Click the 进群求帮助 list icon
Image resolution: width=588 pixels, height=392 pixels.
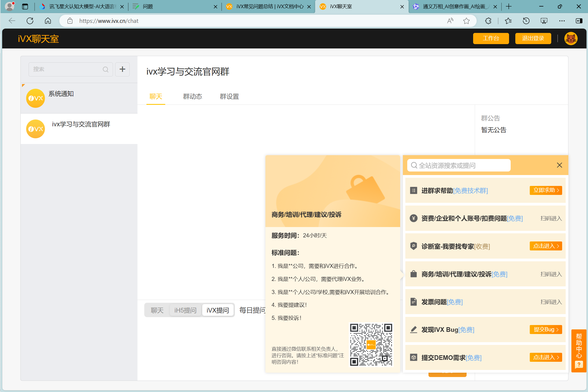414,191
